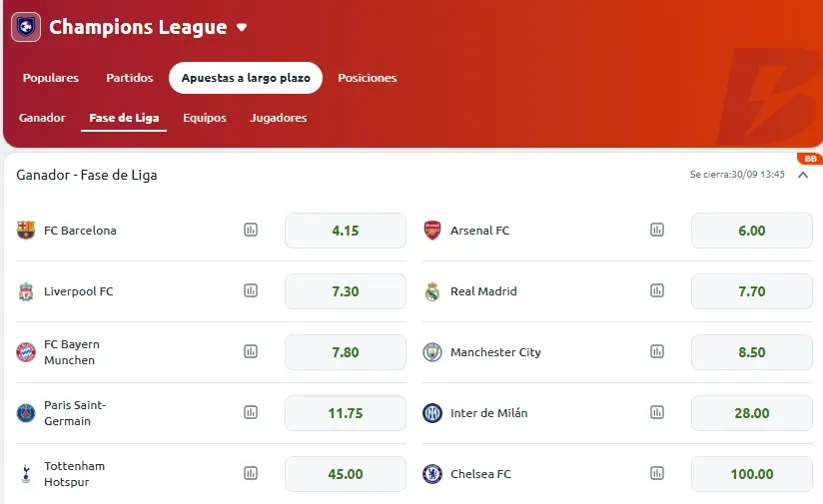The width and height of the screenshot is (823, 504).
Task: Open Arsenal FC statistics icon
Action: point(657,230)
